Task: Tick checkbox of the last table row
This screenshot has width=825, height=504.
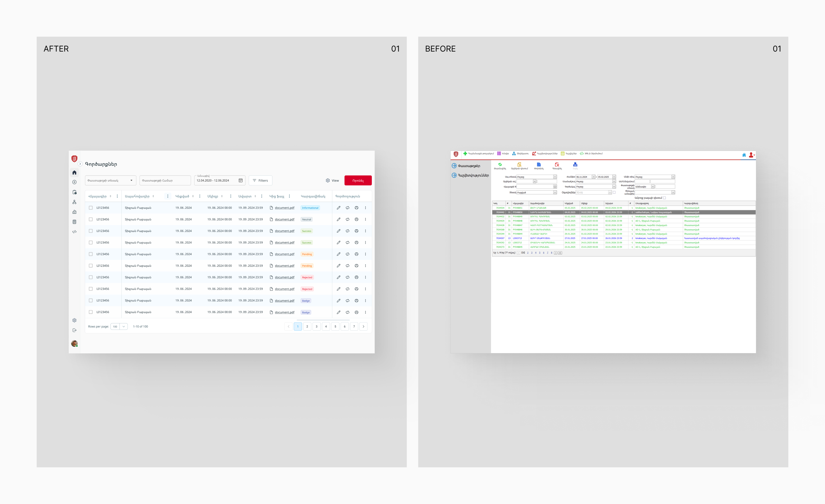Action: pos(91,312)
